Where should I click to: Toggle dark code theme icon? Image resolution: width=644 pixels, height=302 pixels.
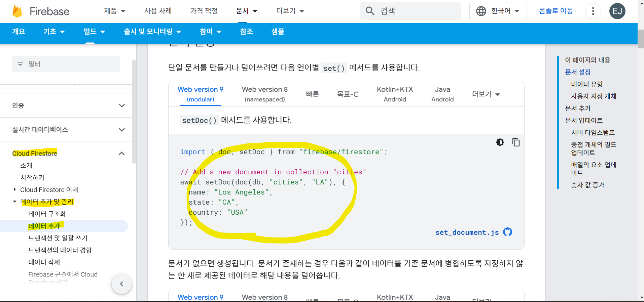[500, 142]
